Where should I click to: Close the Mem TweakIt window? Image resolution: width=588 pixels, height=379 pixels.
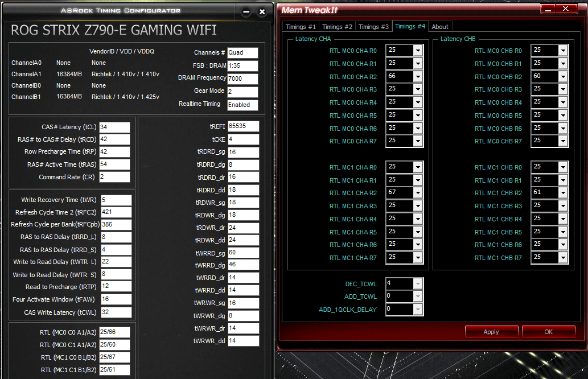coord(566,9)
